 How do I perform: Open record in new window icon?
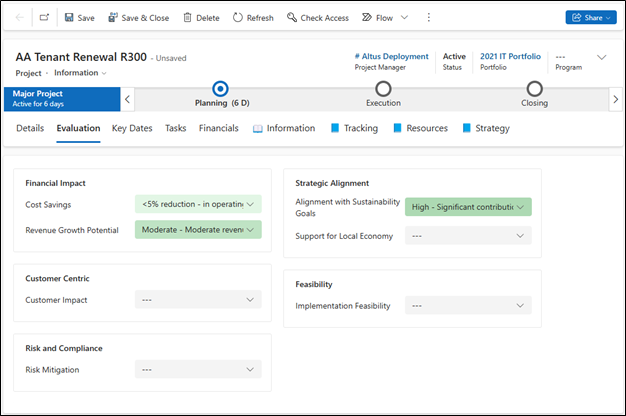(44, 17)
